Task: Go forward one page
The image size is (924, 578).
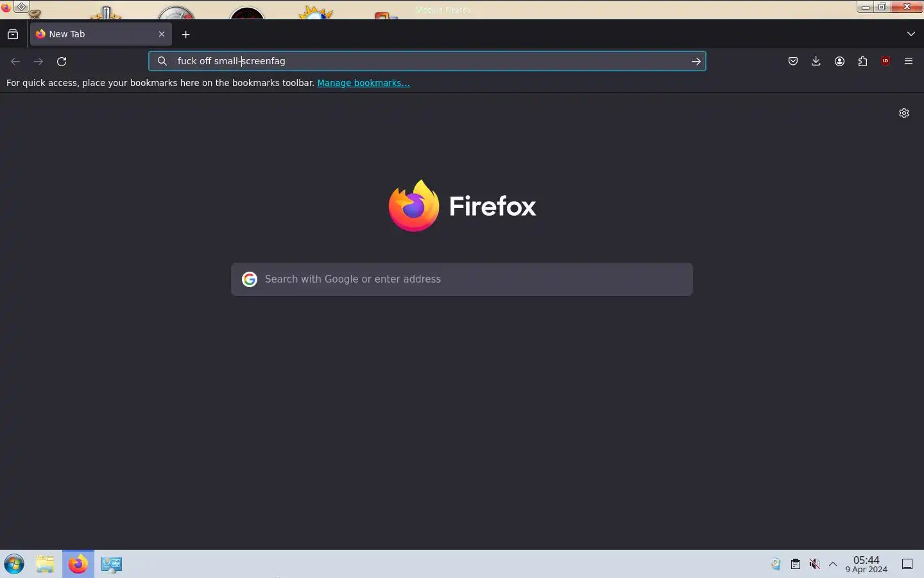Action: (x=38, y=62)
